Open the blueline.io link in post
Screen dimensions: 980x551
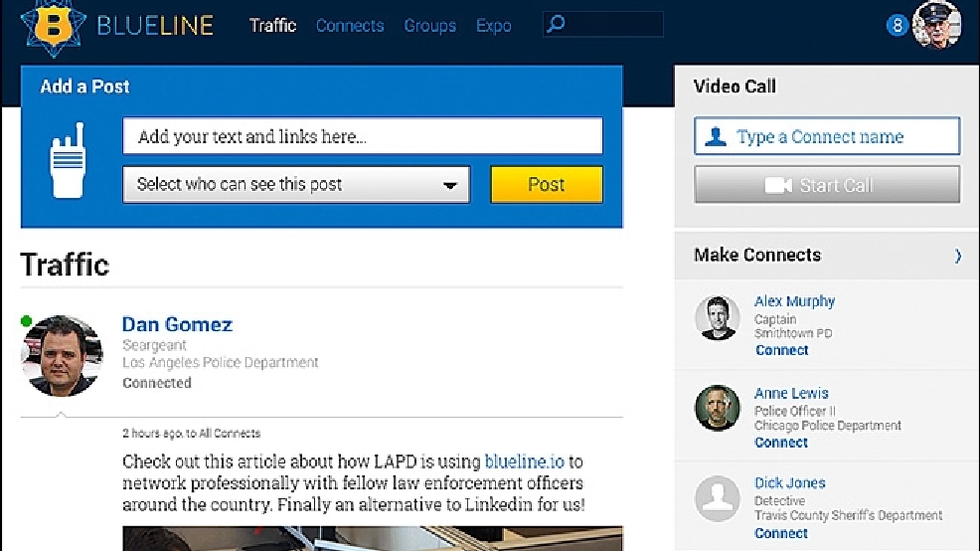pos(525,461)
